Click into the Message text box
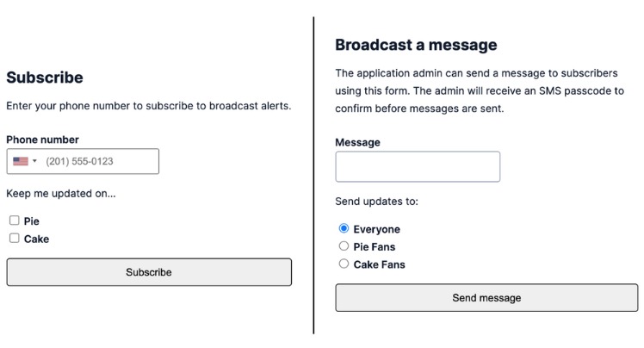Screen dimensions: 644x348 (x=418, y=167)
